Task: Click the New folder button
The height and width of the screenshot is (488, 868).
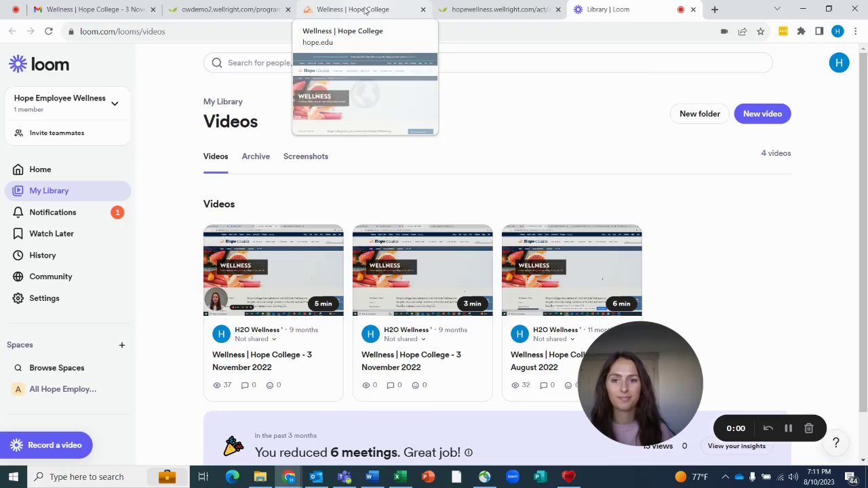Action: (x=700, y=114)
